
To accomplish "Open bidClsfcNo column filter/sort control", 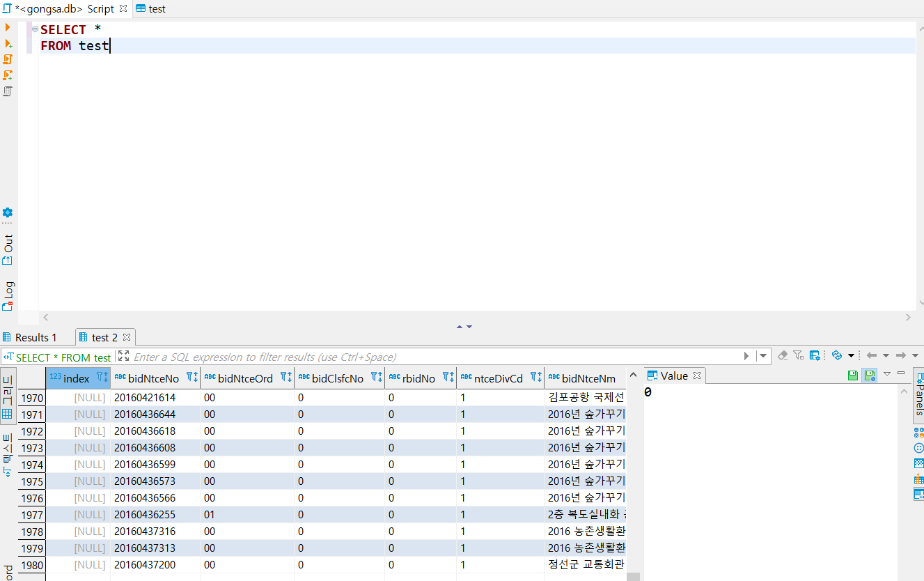I will tap(377, 377).
